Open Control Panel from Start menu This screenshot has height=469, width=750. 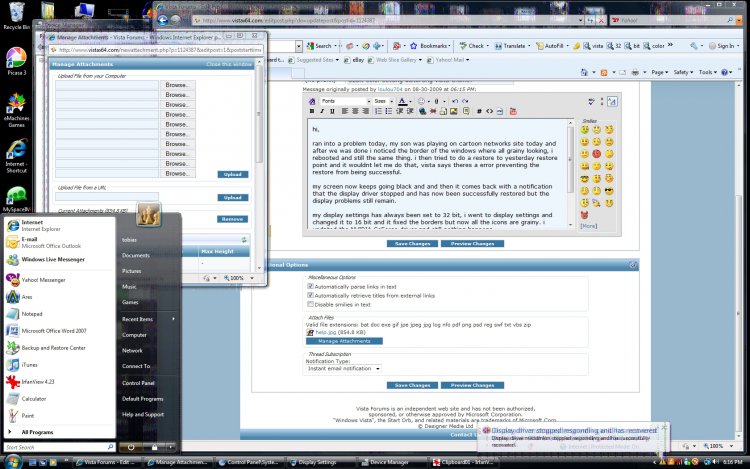pyautogui.click(x=138, y=383)
